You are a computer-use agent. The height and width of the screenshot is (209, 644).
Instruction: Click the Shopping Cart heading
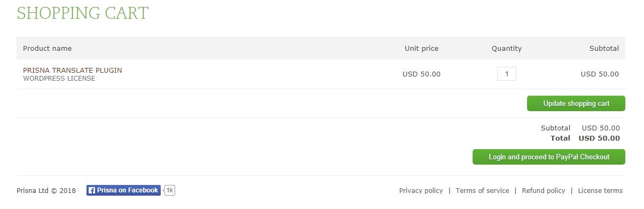tap(83, 13)
